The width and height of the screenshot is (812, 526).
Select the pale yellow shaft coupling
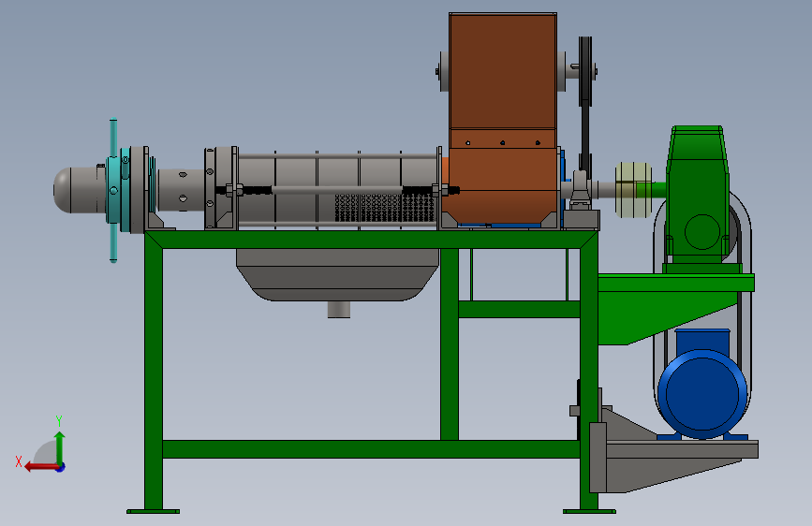coord(633,189)
